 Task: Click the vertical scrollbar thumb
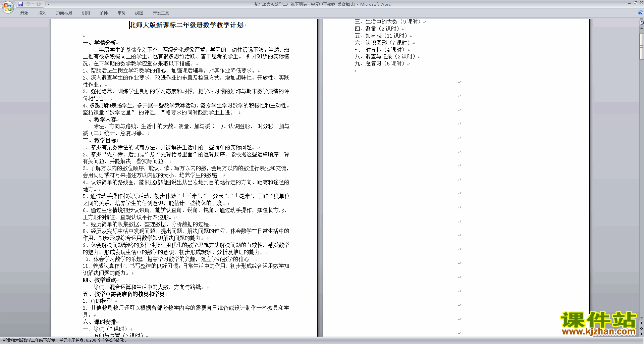click(x=642, y=46)
